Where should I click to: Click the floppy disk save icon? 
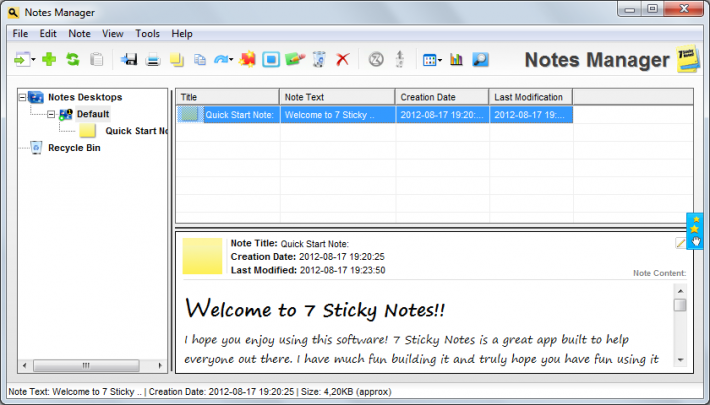(x=129, y=59)
